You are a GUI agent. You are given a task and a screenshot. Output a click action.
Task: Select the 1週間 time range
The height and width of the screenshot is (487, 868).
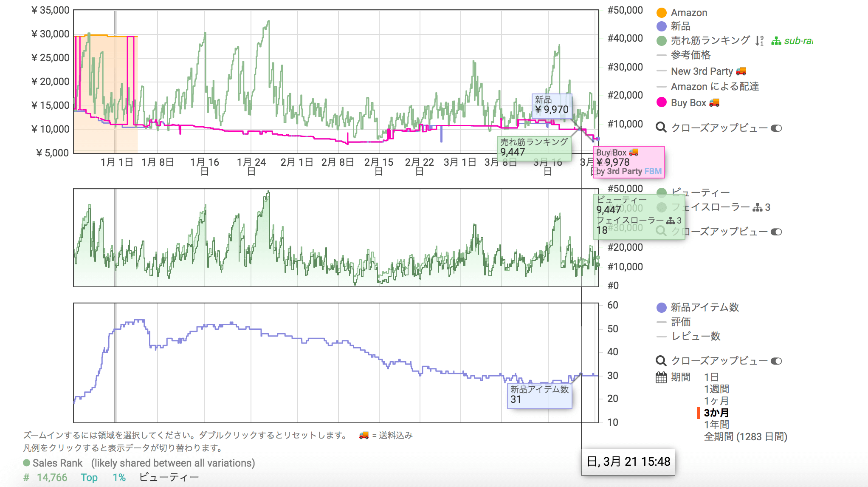tap(716, 389)
